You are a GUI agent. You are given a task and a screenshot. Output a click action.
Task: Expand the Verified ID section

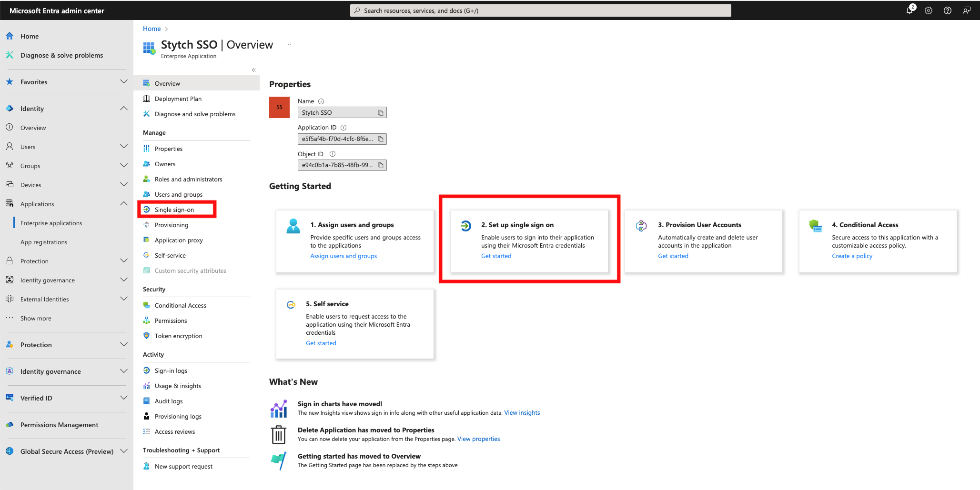point(124,398)
